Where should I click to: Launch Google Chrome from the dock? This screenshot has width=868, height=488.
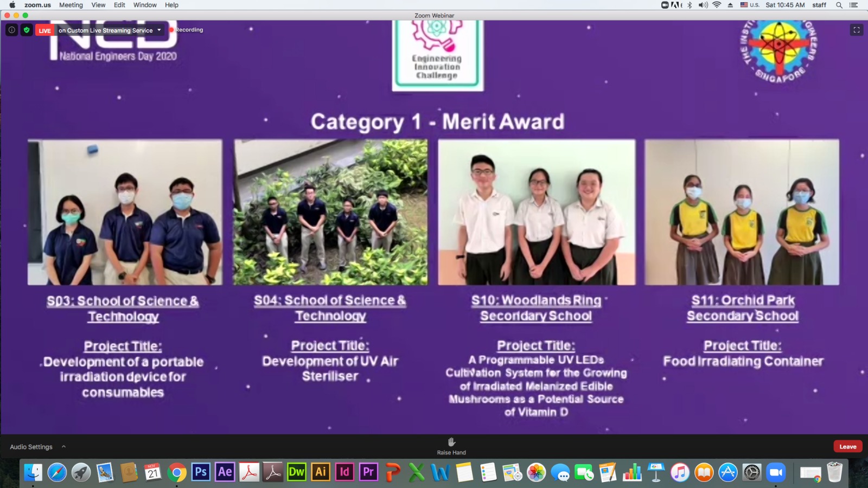[x=176, y=472]
